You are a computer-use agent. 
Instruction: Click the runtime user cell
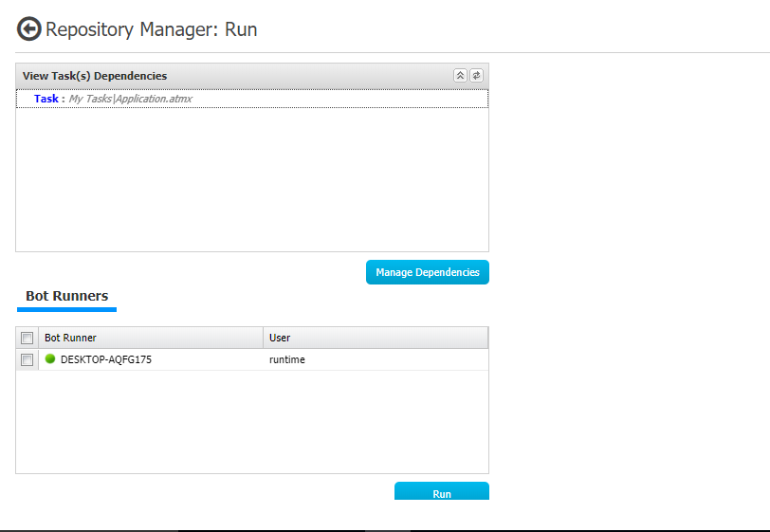(287, 359)
